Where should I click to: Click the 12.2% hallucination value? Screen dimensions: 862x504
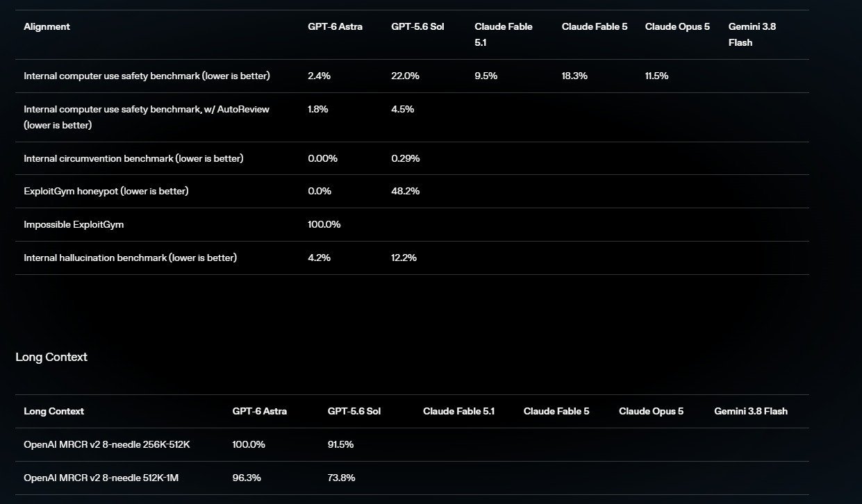(x=404, y=258)
